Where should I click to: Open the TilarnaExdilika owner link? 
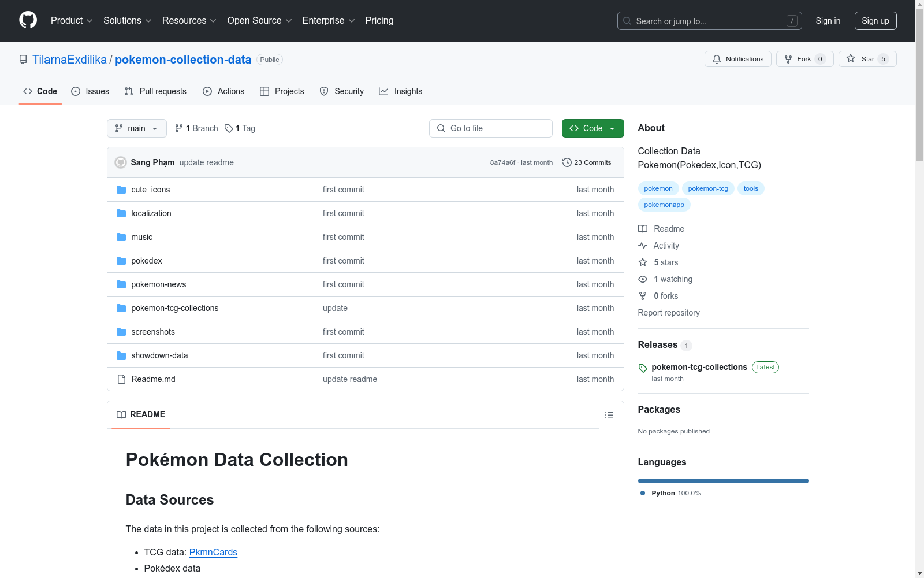tap(69, 60)
